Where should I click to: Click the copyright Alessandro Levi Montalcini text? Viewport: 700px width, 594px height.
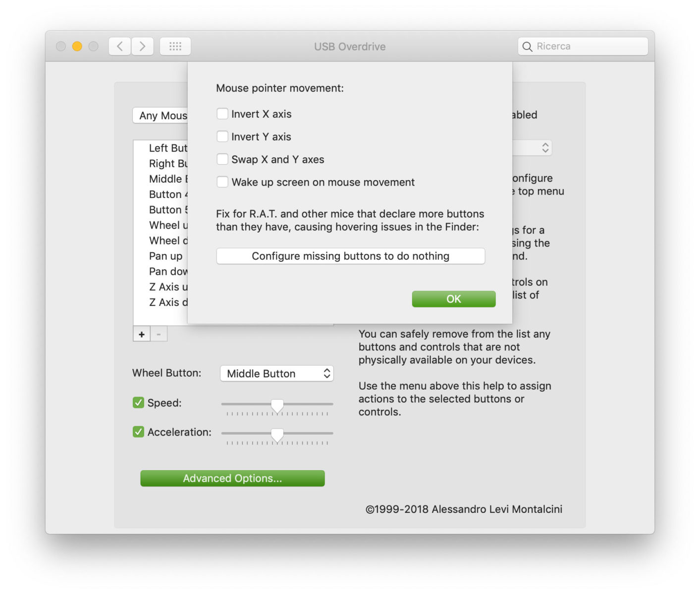tap(464, 509)
